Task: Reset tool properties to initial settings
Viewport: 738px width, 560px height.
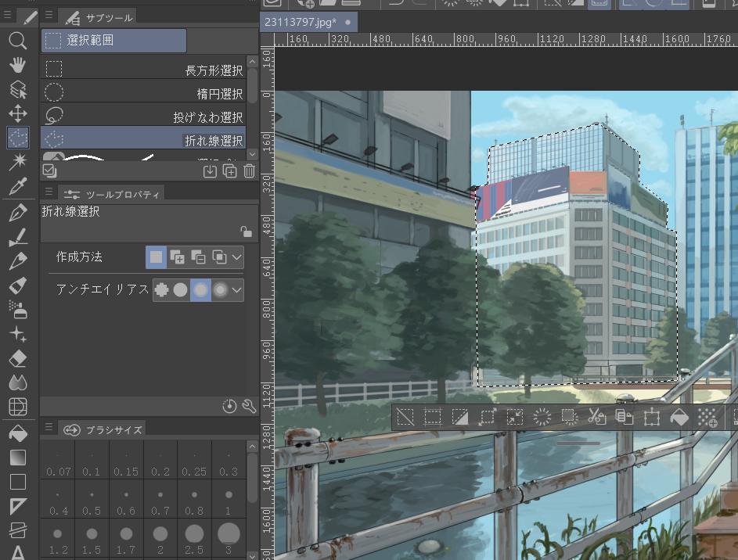Action: point(229,406)
